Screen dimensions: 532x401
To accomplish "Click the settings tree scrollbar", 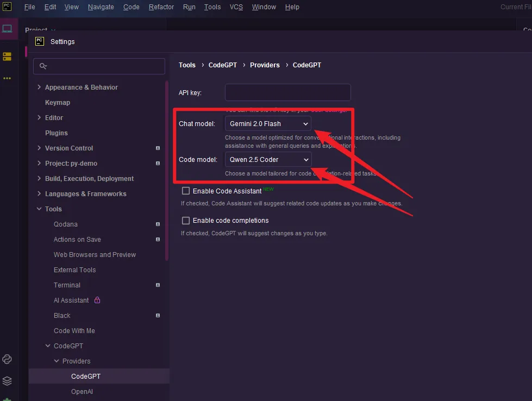I will [167, 171].
